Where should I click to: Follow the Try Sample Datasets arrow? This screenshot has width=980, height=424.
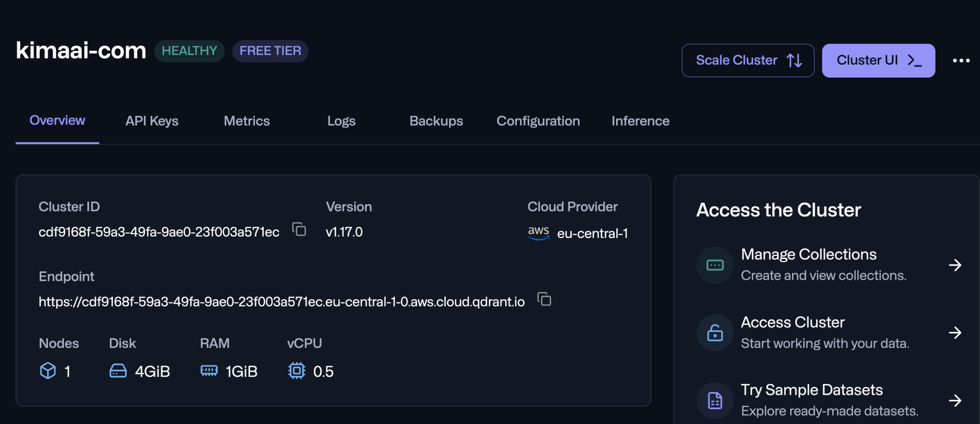click(955, 401)
